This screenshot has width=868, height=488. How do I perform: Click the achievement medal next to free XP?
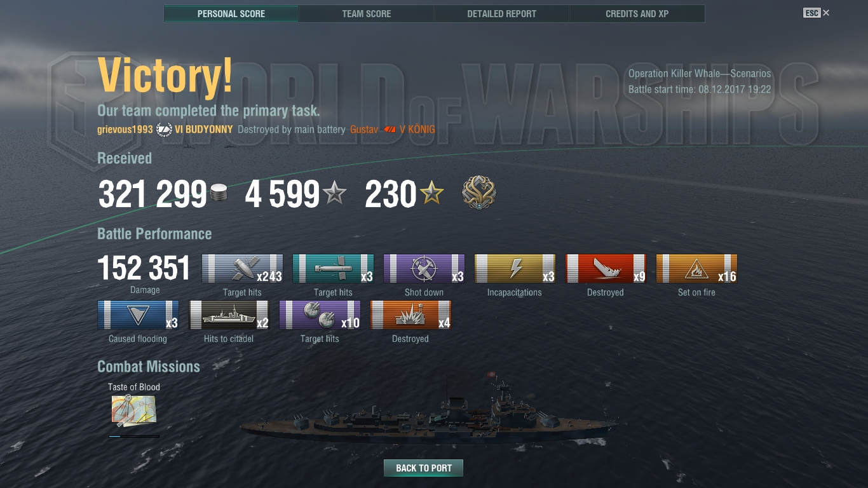pos(479,194)
